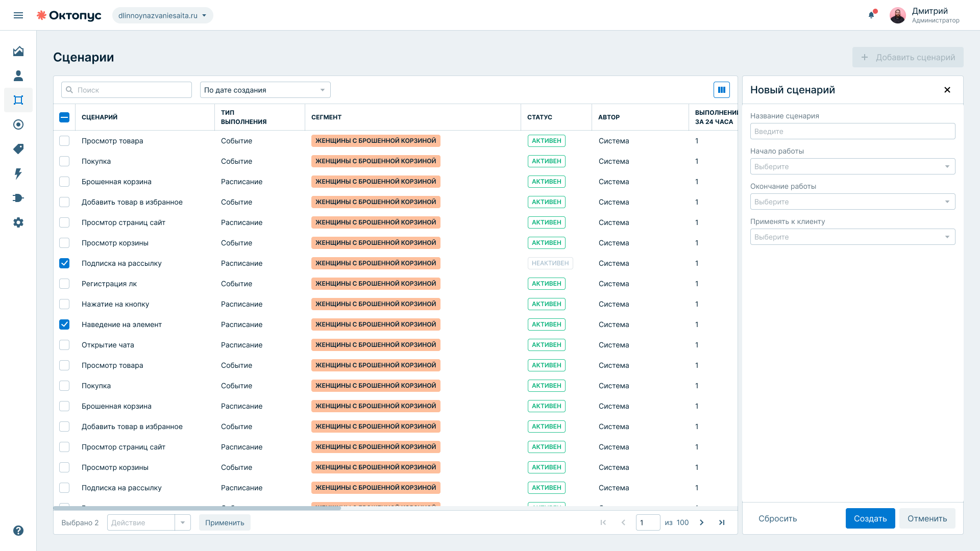This screenshot has width=980, height=551.
Task: Click the horizontal scrollbar under the table
Action: (x=197, y=508)
